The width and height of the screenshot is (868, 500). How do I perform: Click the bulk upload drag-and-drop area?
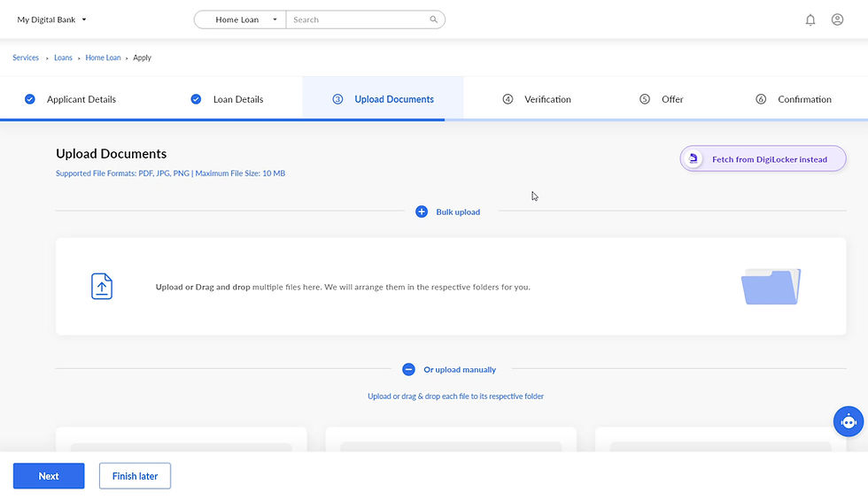(451, 287)
